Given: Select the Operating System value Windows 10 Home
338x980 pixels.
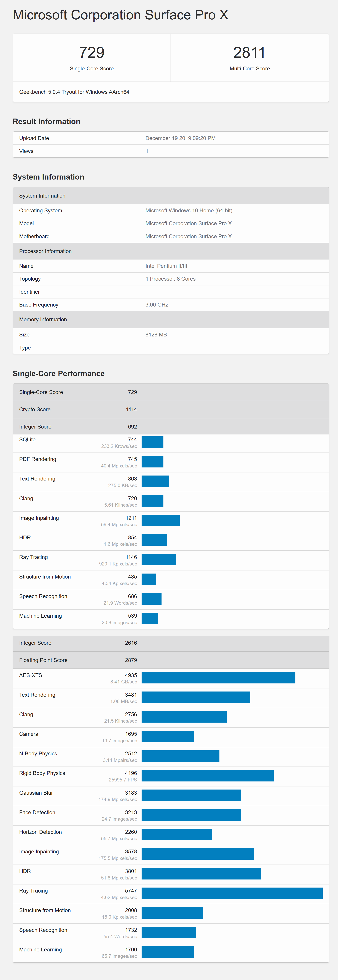Looking at the screenshot, I should [x=189, y=210].
